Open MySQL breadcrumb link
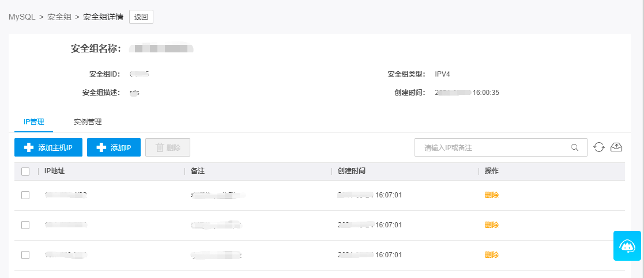This screenshot has width=644, height=278. pyautogui.click(x=21, y=17)
